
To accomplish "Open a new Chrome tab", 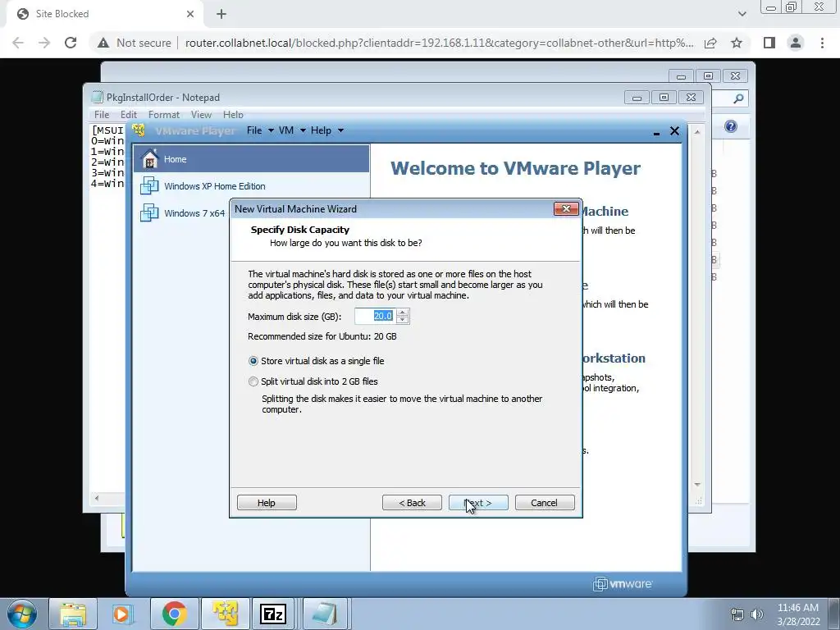I will coord(221,14).
